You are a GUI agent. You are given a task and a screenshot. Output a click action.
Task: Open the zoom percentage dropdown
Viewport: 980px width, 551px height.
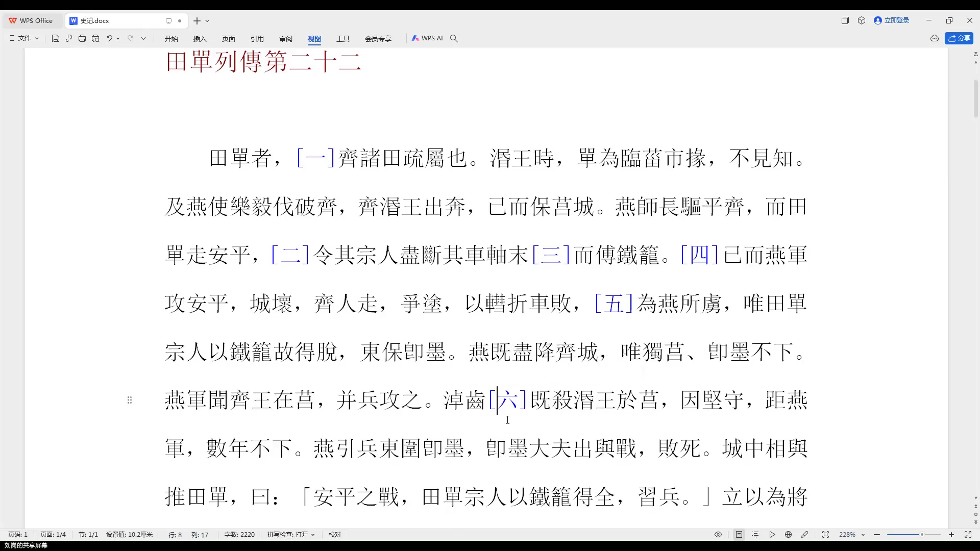click(863, 534)
